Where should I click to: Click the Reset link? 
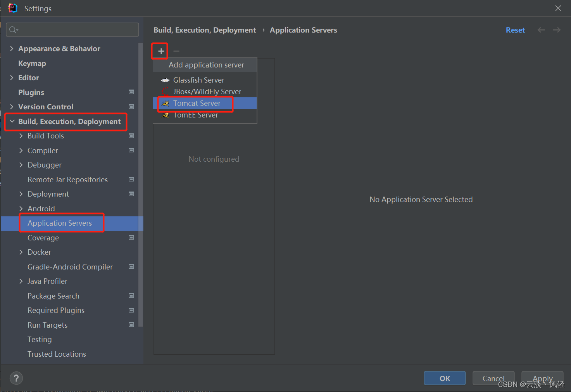click(515, 30)
